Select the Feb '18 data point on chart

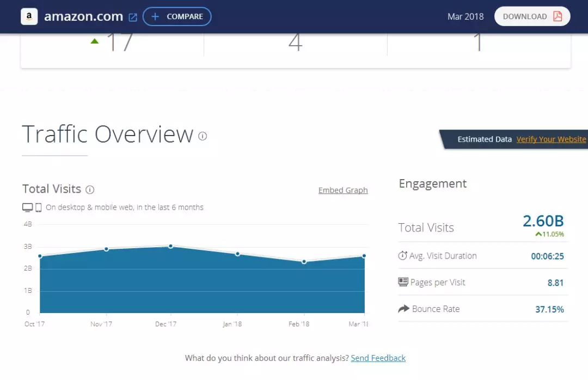[x=304, y=262]
